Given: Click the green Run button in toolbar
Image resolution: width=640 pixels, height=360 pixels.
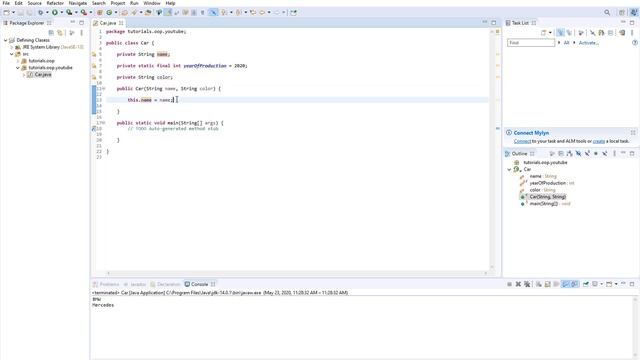Looking at the screenshot, I should pos(54,13).
